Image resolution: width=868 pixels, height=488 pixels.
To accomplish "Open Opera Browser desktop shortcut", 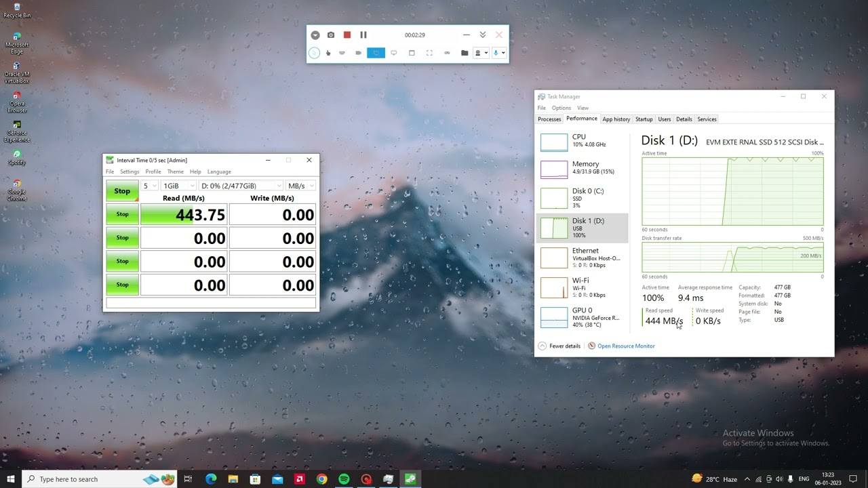I will pyautogui.click(x=17, y=102).
